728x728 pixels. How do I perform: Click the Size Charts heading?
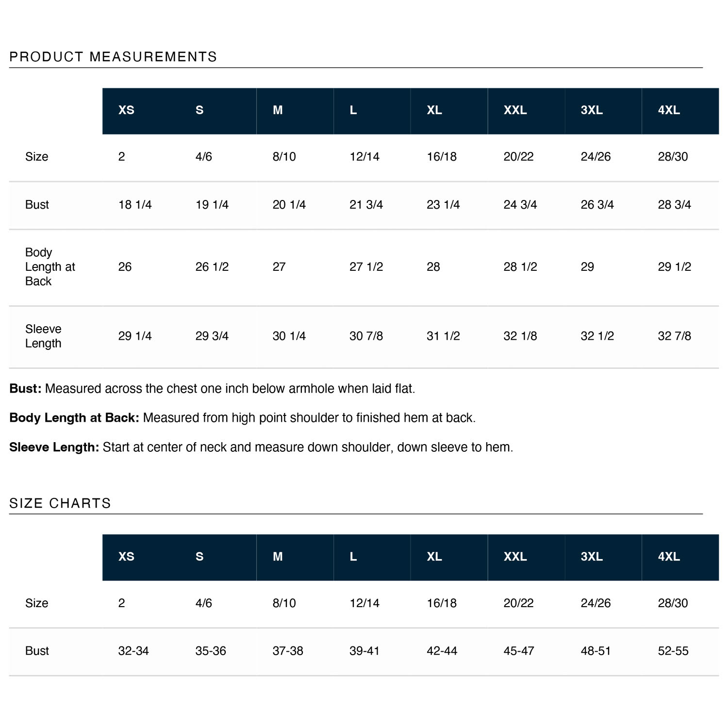[x=60, y=503]
